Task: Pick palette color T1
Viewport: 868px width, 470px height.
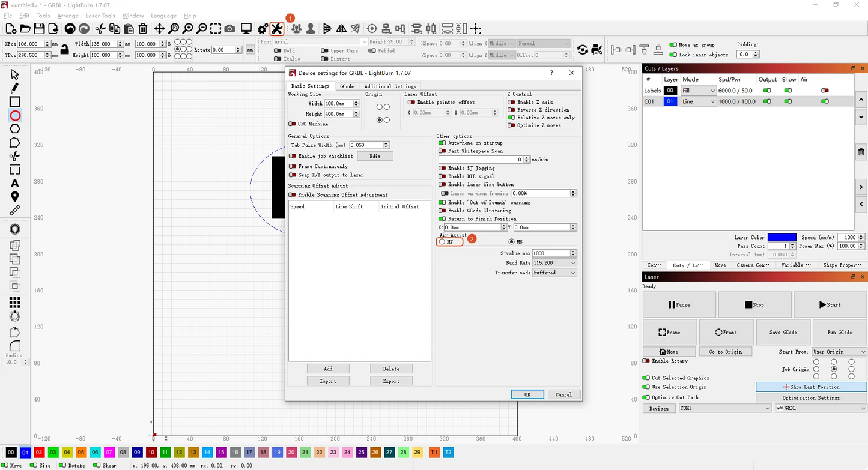Action: pyautogui.click(x=434, y=452)
